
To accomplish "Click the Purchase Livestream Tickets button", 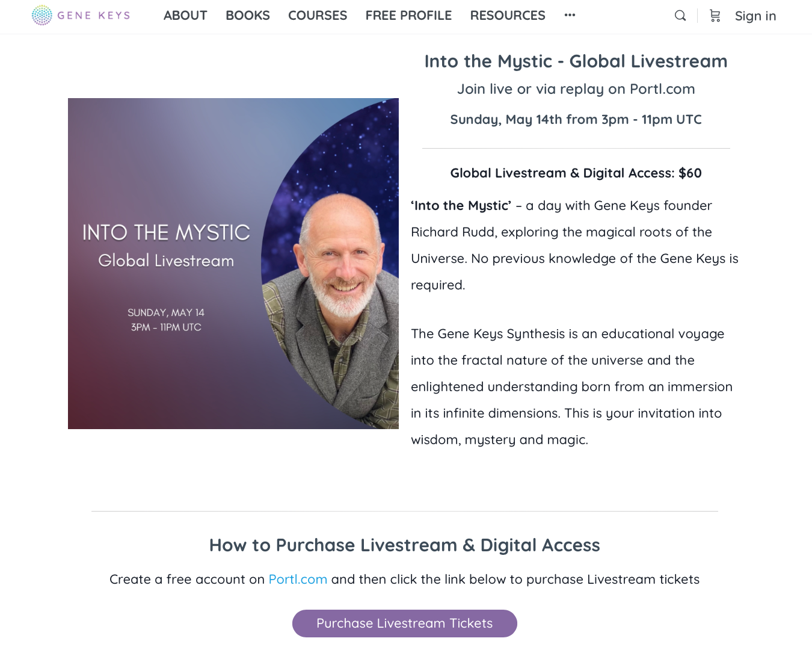I will pyautogui.click(x=405, y=624).
